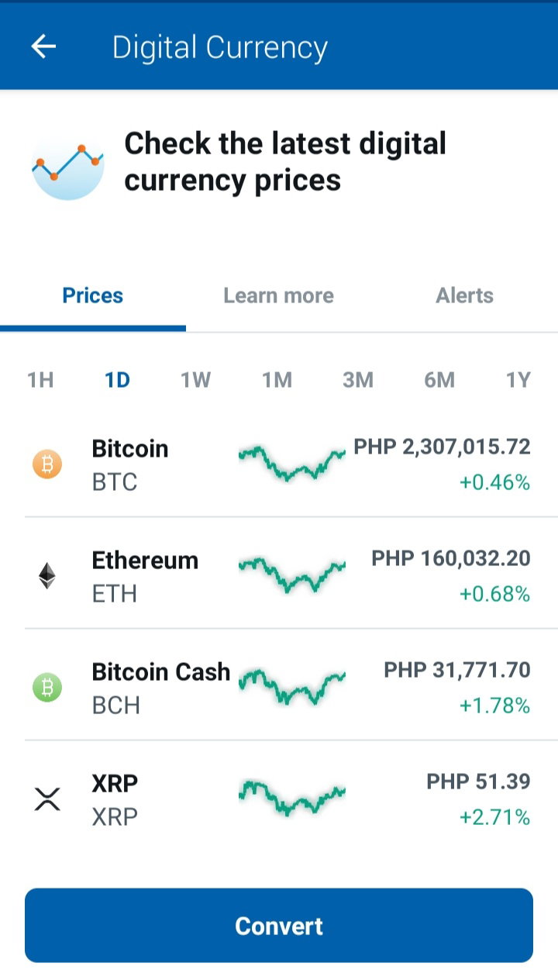
Task: Select the Prices tab
Action: pos(93,295)
